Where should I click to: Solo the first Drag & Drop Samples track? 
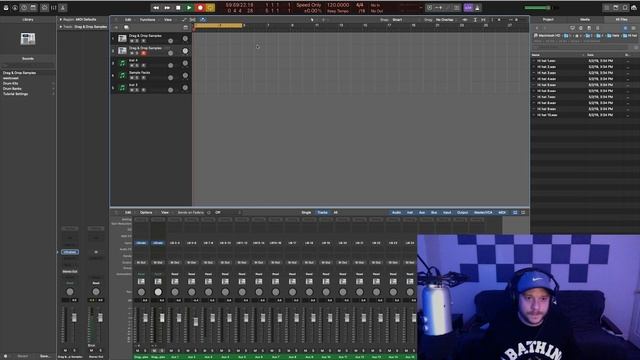click(137, 41)
